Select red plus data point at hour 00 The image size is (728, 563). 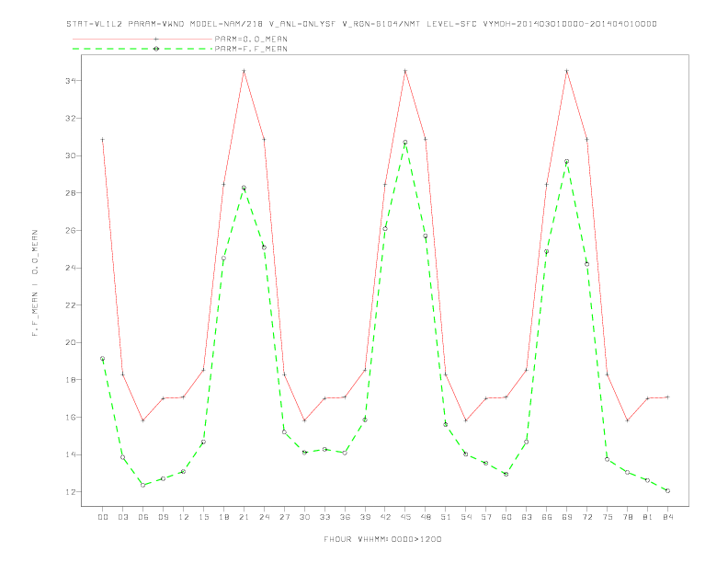(103, 139)
